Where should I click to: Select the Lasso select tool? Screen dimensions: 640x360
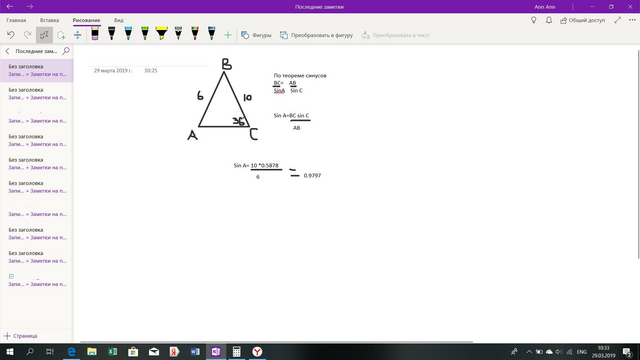point(61,35)
